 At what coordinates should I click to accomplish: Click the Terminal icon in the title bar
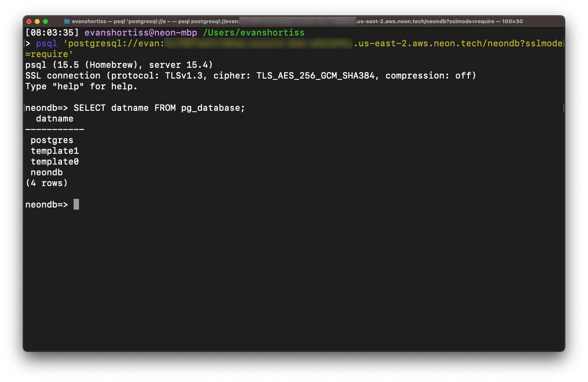click(x=66, y=21)
